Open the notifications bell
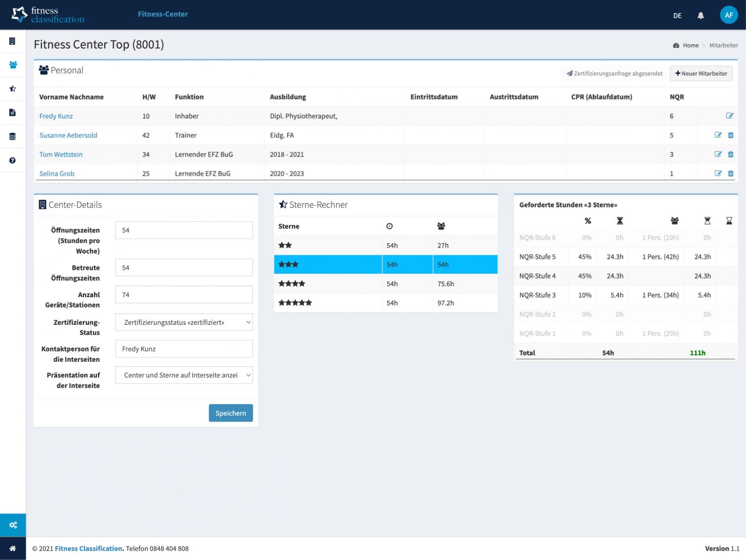The width and height of the screenshot is (746, 560). (701, 16)
